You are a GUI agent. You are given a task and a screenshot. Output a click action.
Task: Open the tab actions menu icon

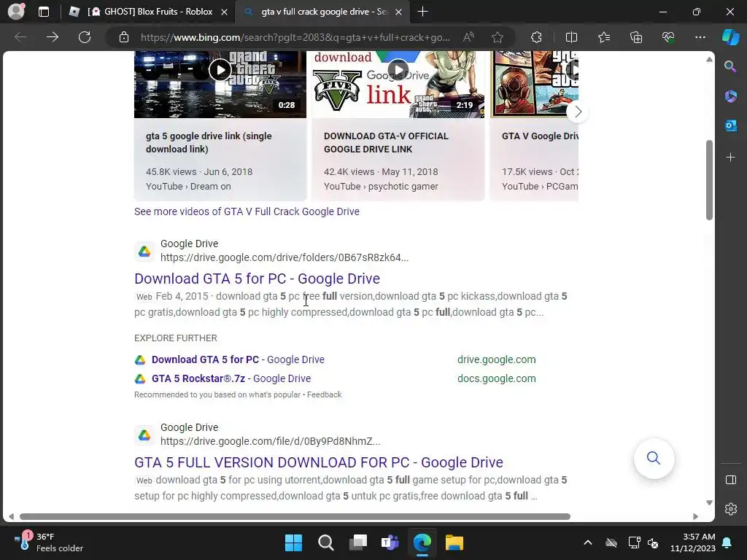click(44, 12)
